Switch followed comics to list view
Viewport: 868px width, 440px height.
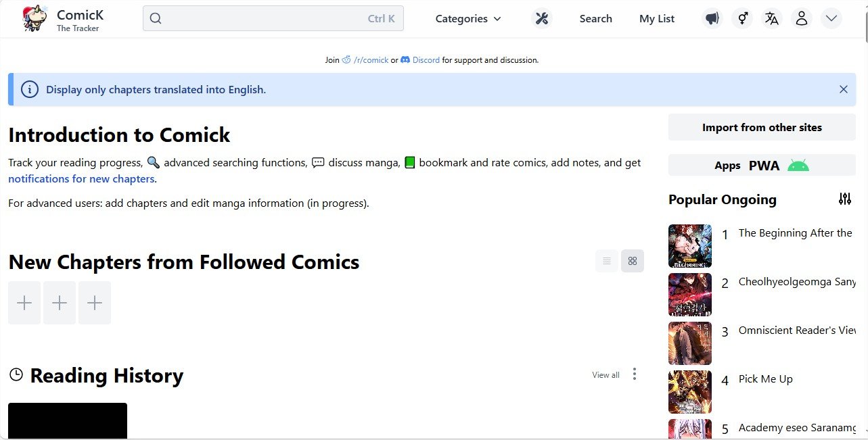(x=607, y=261)
